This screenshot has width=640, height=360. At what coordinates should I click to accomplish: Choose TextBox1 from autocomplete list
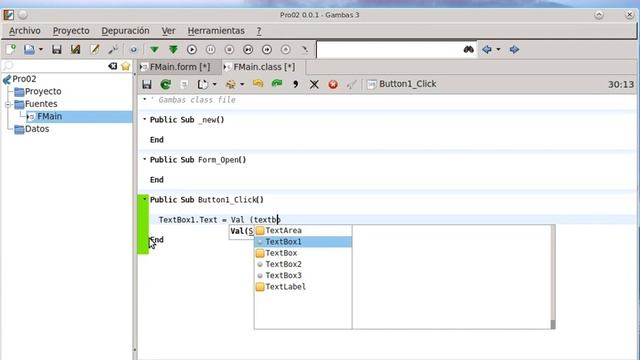303,242
